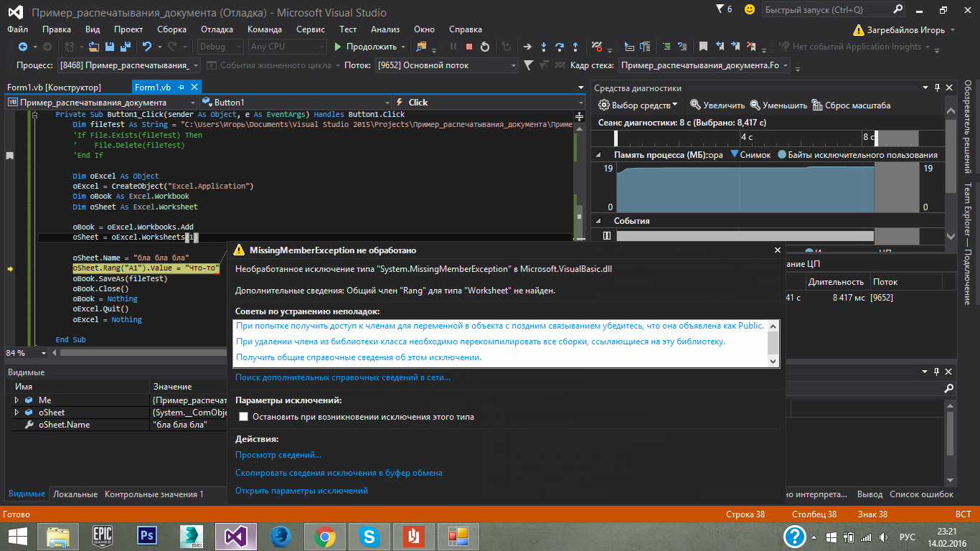Switch to the Локальные tab
980x551 pixels.
75,494
